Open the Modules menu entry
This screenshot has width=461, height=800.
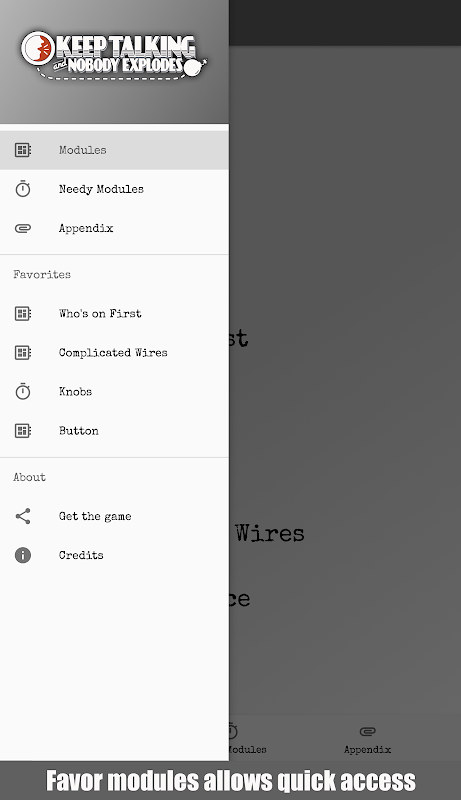pyautogui.click(x=114, y=150)
